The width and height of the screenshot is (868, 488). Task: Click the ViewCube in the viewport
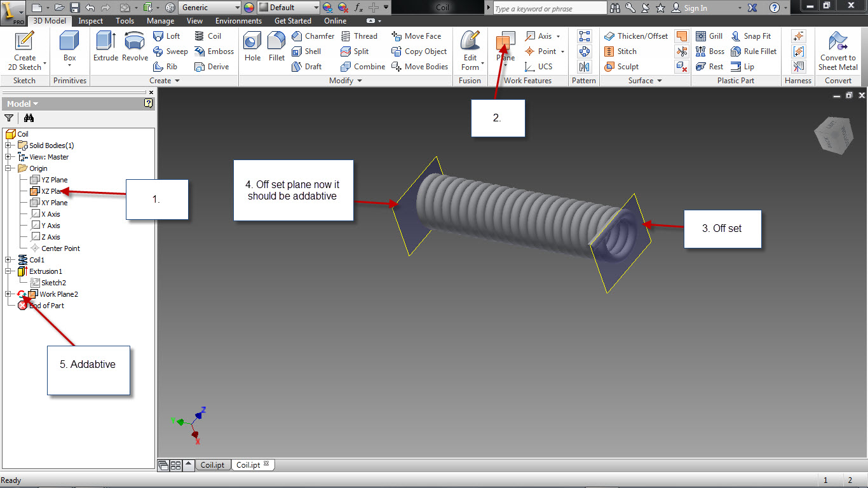coord(834,135)
